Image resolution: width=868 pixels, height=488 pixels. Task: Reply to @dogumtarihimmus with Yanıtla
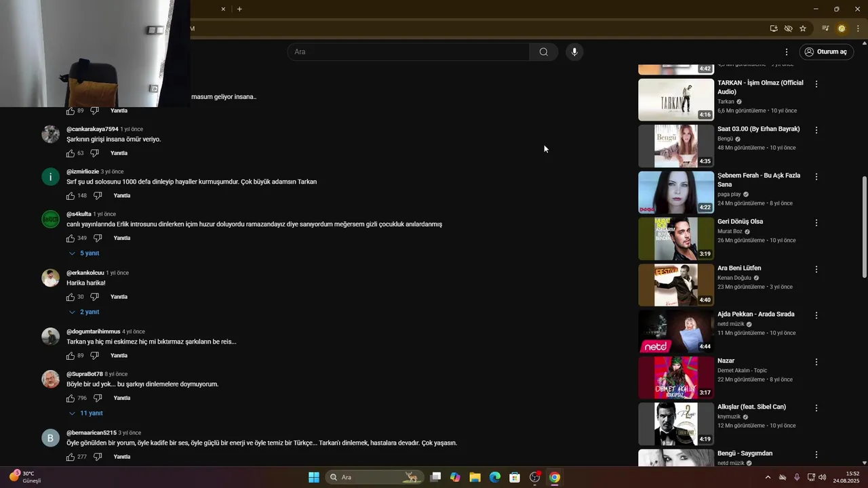coord(119,356)
